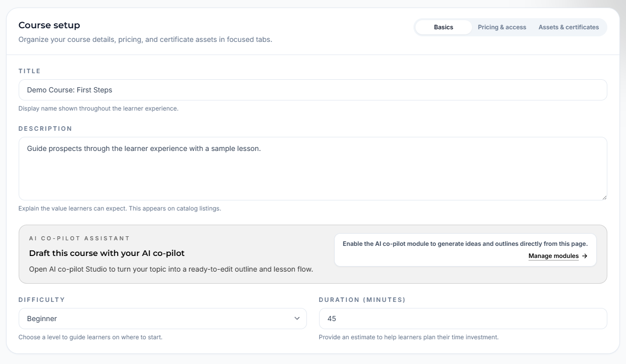This screenshot has width=626, height=364.
Task: Select the Beginner difficulty option
Action: point(163,319)
